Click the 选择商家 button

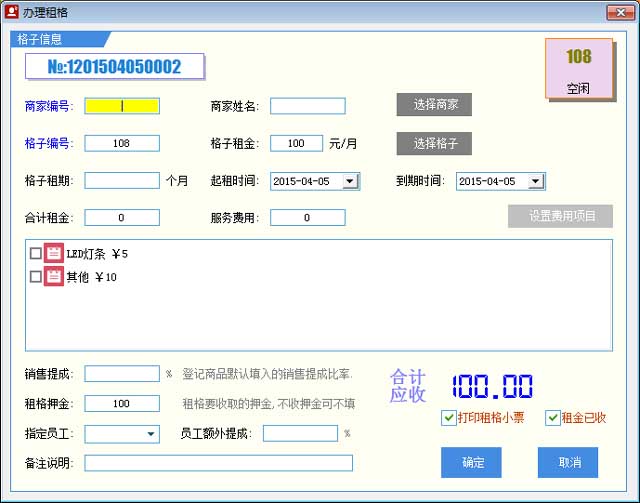(x=434, y=105)
